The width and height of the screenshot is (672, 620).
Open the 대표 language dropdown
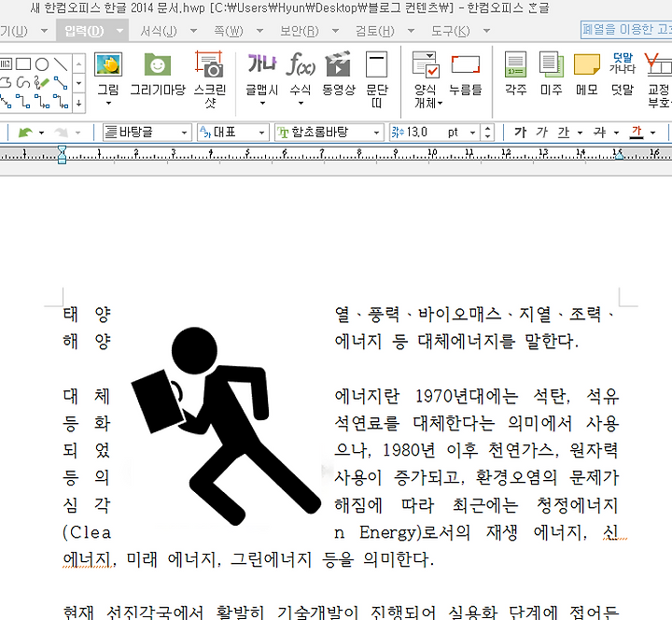tap(232, 132)
